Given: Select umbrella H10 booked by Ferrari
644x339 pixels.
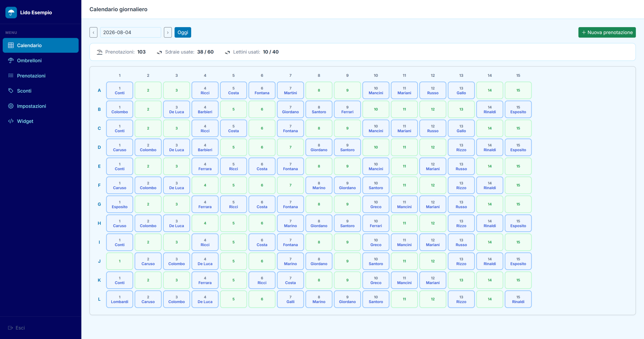Looking at the screenshot, I should [x=376, y=223].
